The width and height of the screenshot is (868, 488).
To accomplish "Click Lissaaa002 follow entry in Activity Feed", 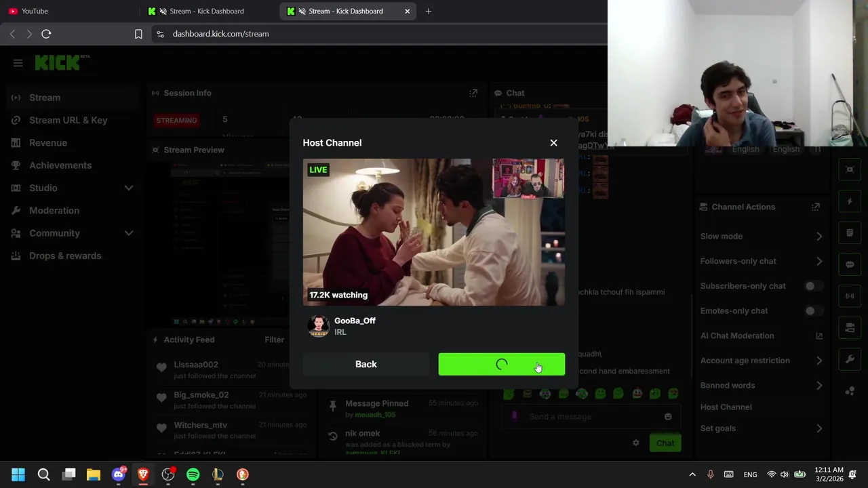I will (x=231, y=370).
